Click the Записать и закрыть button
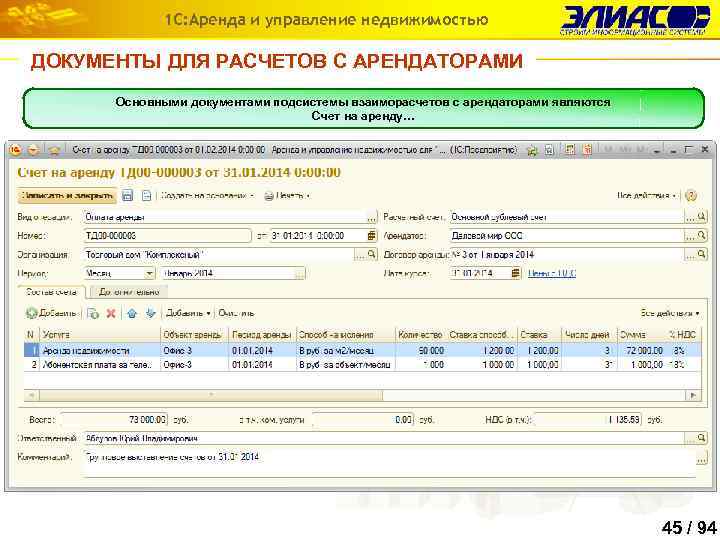The image size is (720, 540). 67,196
